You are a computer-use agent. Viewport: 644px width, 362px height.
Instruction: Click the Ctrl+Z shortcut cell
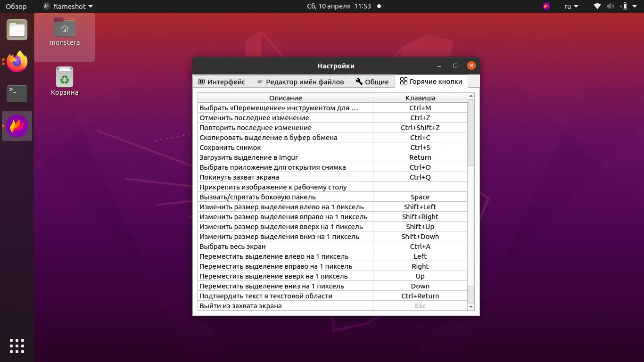point(420,117)
